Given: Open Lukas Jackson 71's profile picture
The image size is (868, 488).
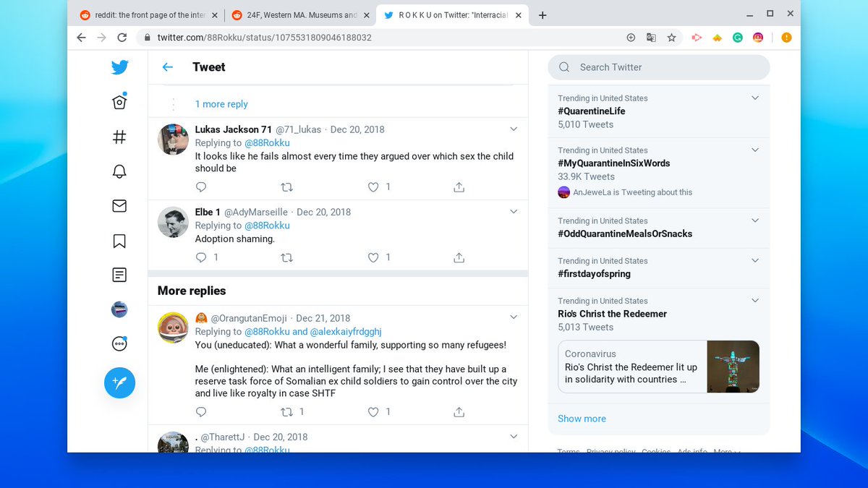Looking at the screenshot, I should [x=173, y=140].
